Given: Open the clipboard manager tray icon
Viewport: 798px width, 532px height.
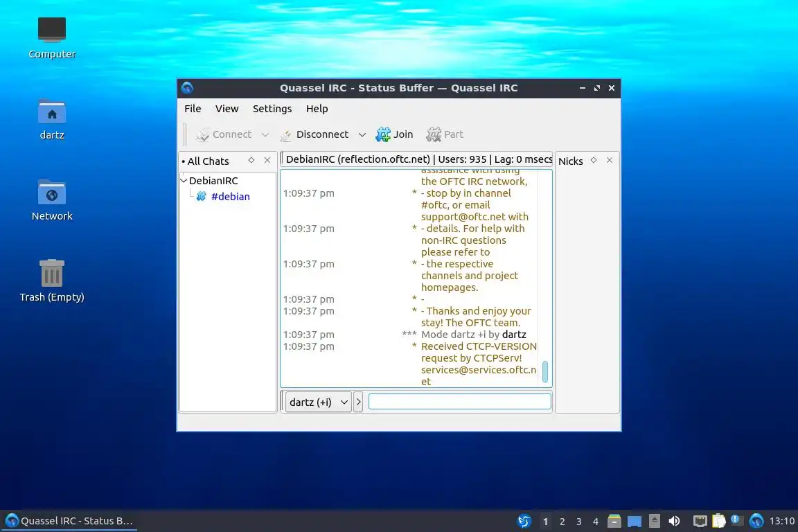Looking at the screenshot, I should tap(718, 521).
